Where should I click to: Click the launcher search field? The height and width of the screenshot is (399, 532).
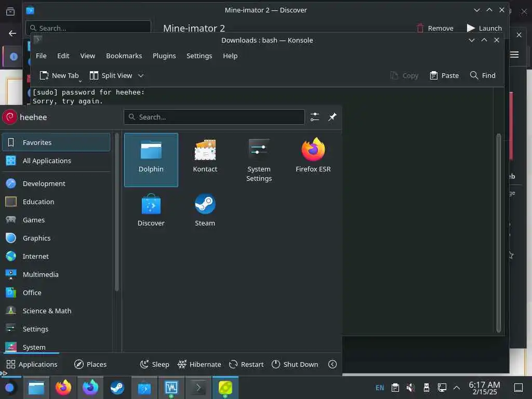click(214, 117)
